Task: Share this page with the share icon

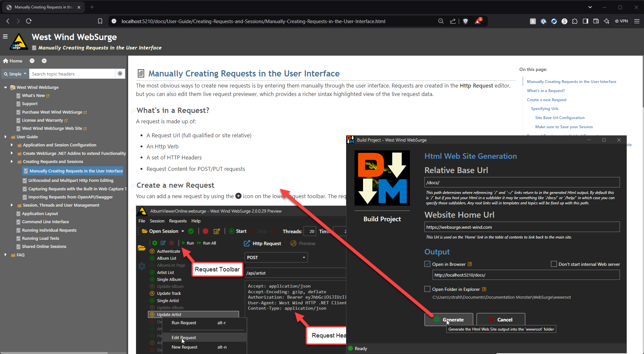Action: point(453,21)
